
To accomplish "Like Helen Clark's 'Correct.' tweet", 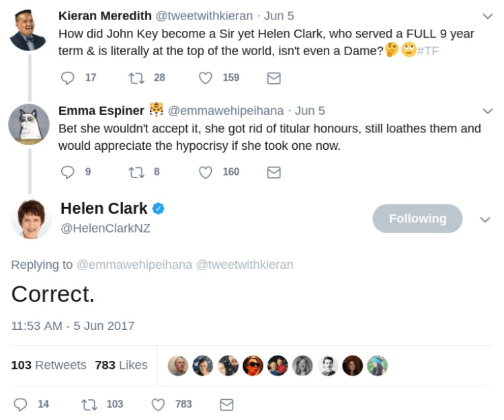I will (x=159, y=405).
